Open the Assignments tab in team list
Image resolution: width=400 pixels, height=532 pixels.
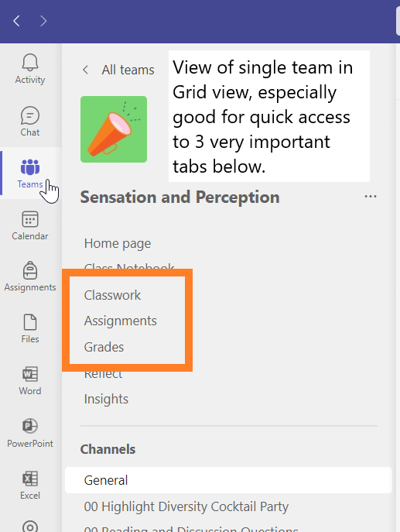121,321
